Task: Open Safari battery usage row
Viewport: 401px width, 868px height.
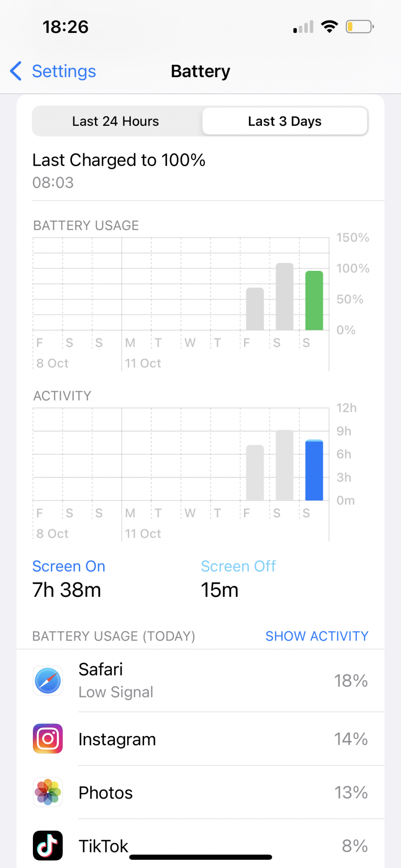Action: coord(217,681)
